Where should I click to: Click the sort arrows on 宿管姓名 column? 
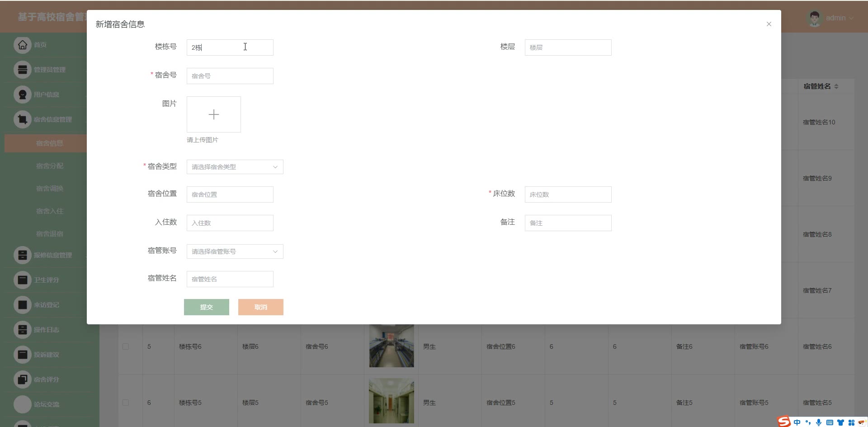click(x=836, y=86)
